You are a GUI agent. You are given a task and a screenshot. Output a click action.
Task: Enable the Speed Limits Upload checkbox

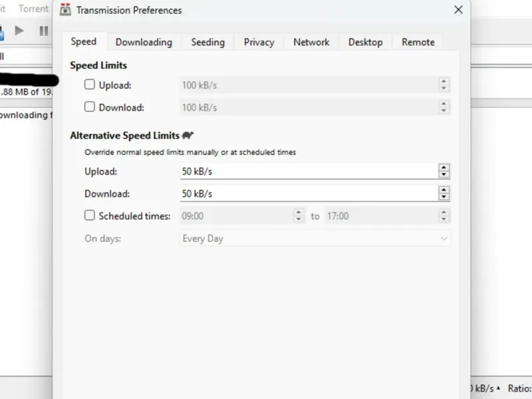pyautogui.click(x=90, y=85)
